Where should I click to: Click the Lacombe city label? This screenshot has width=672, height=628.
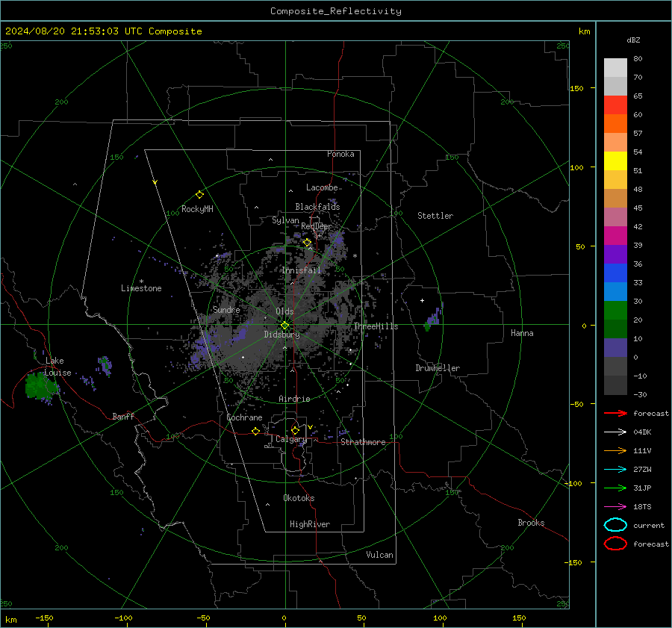tap(322, 187)
